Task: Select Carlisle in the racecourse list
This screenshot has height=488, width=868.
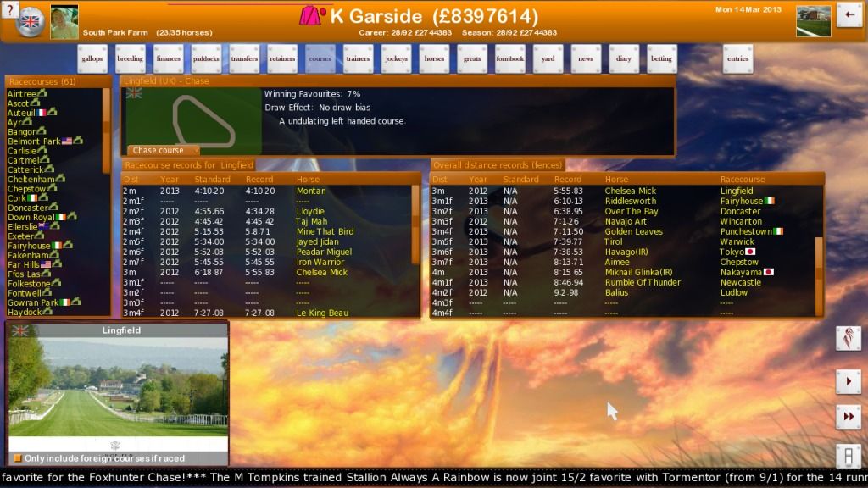Action: click(21, 151)
